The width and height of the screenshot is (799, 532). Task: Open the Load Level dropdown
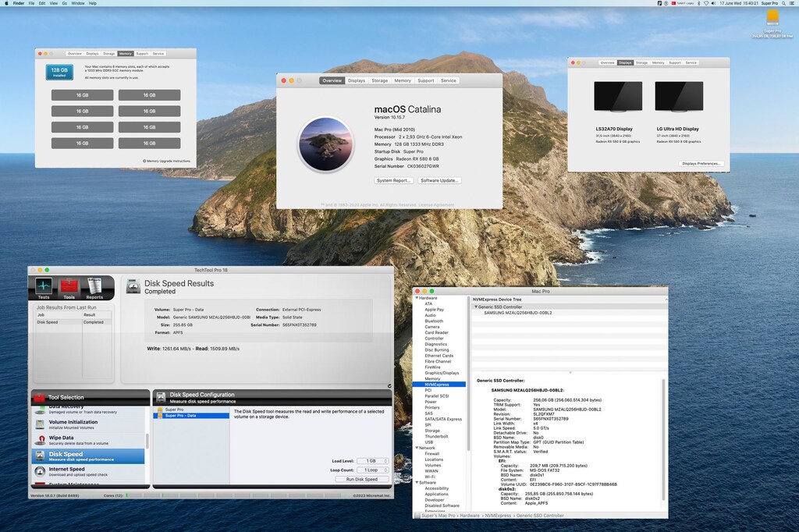(372, 461)
